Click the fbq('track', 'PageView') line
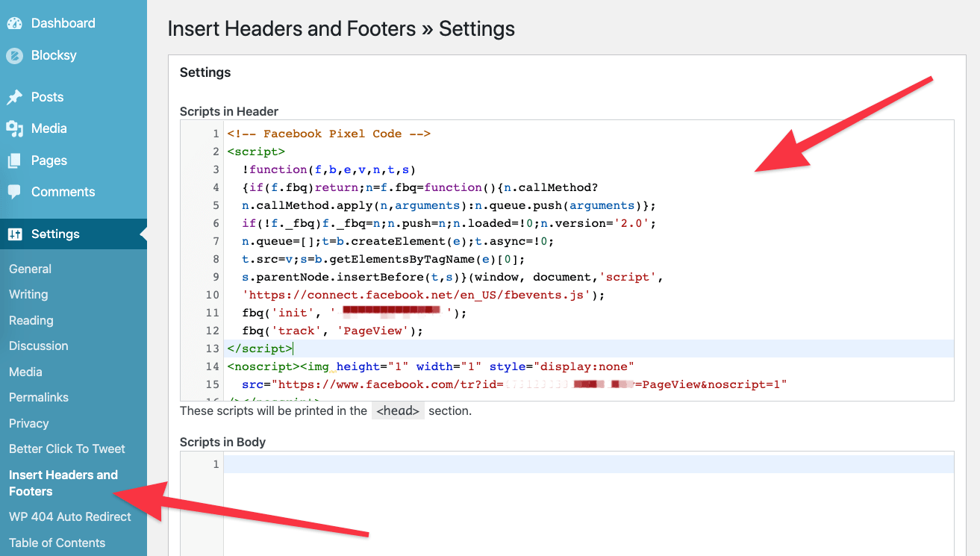This screenshot has height=556, width=980. [332, 331]
